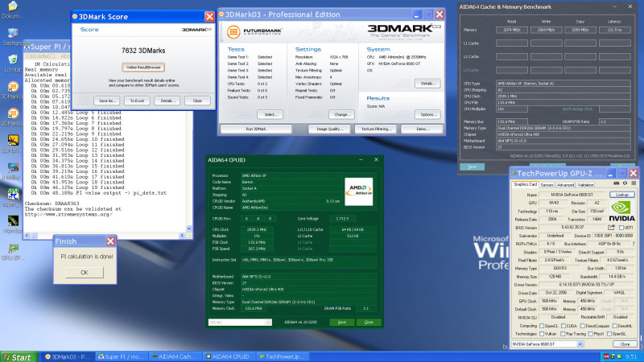644x362 pixels.
Task: Click Online ResultBrowser button
Action: [143, 68]
